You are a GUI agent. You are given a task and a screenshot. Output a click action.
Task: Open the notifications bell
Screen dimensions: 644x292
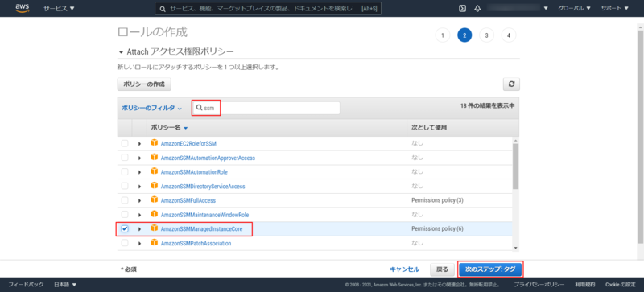click(477, 9)
